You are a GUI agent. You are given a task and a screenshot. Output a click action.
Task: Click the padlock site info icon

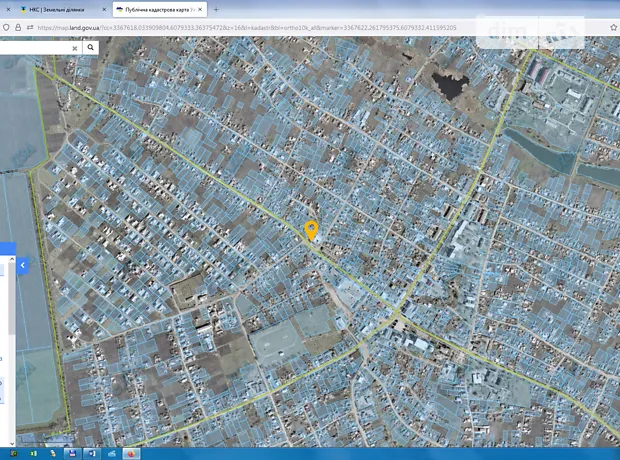click(x=18, y=28)
